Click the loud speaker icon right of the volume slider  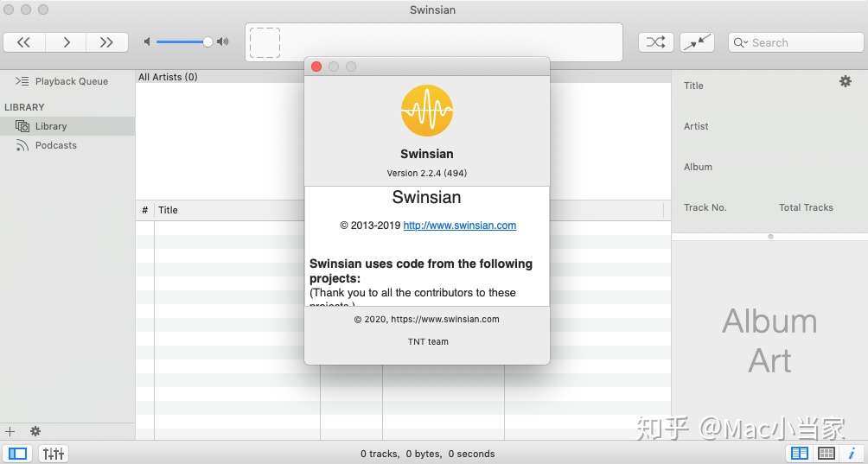(x=222, y=41)
